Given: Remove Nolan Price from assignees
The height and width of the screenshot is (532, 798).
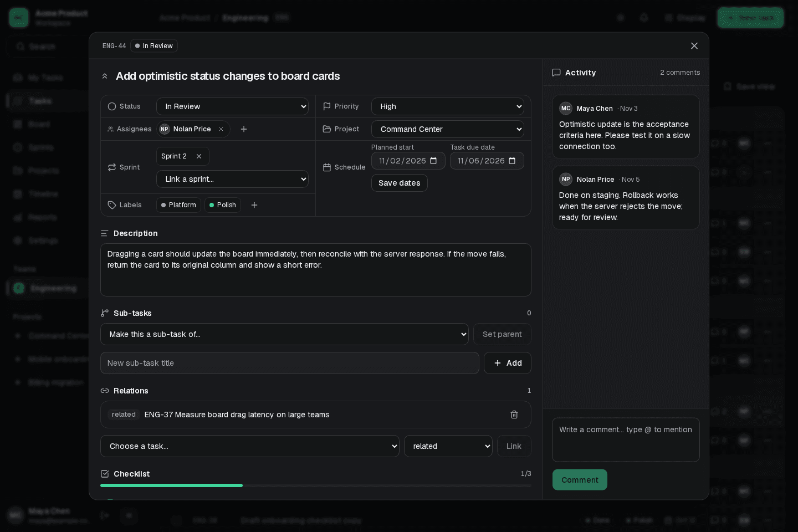Looking at the screenshot, I should tap(221, 129).
